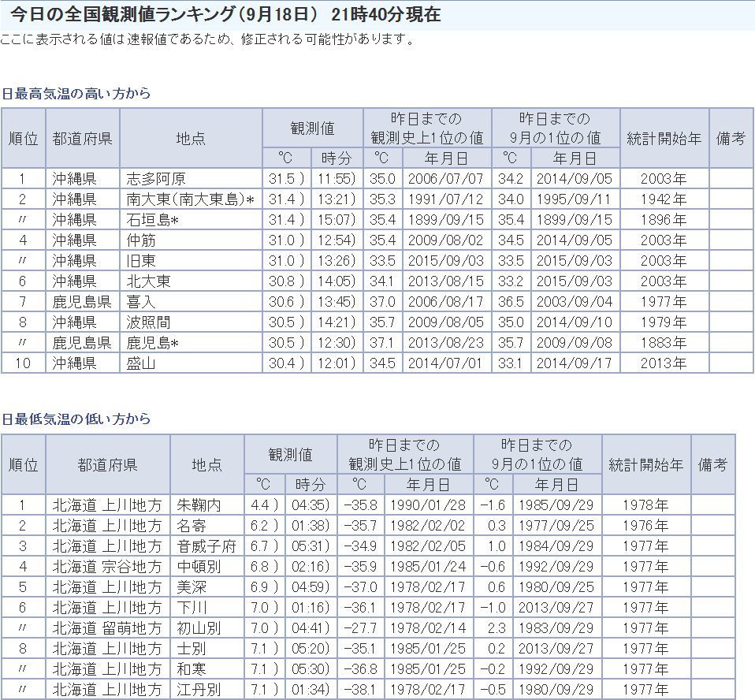Click the 日最低気温の低い方から section heading
The width and height of the screenshot is (755, 700).
pos(76,419)
